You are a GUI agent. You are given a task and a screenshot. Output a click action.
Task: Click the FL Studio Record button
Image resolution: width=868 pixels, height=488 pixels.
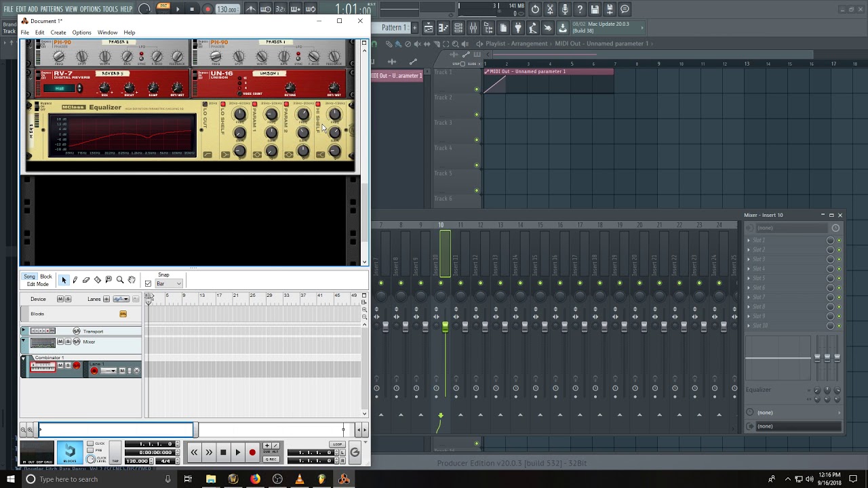point(208,9)
